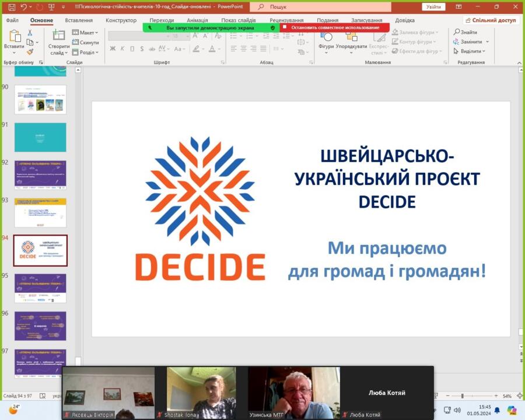Increase font size with the larger A
Image resolution: width=525 pixels, height=420 pixels.
coord(195,36)
